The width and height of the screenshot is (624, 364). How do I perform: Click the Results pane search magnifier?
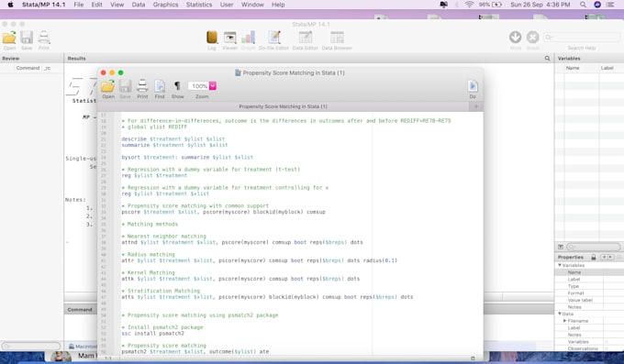click(x=547, y=59)
